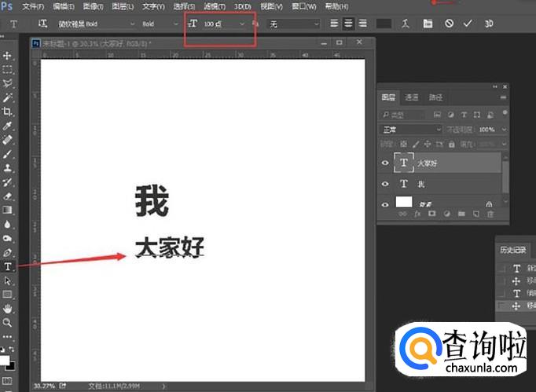Click the center text alignment button
The image size is (536, 392).
(348, 24)
